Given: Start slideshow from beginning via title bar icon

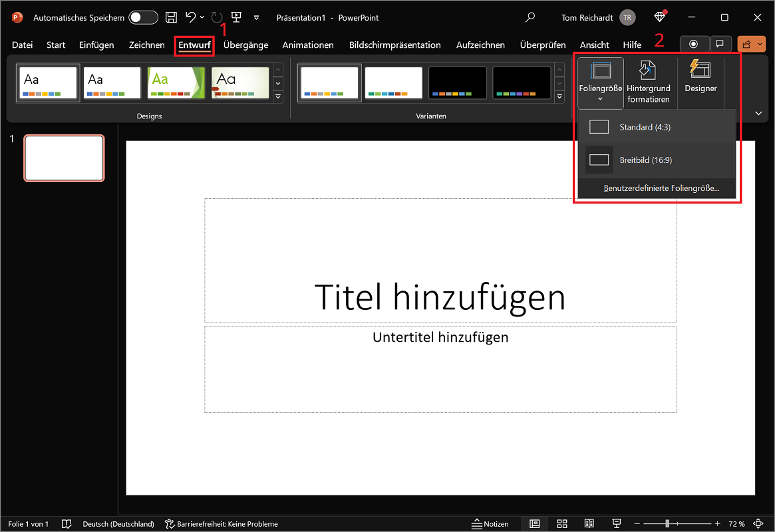Looking at the screenshot, I should click(236, 17).
